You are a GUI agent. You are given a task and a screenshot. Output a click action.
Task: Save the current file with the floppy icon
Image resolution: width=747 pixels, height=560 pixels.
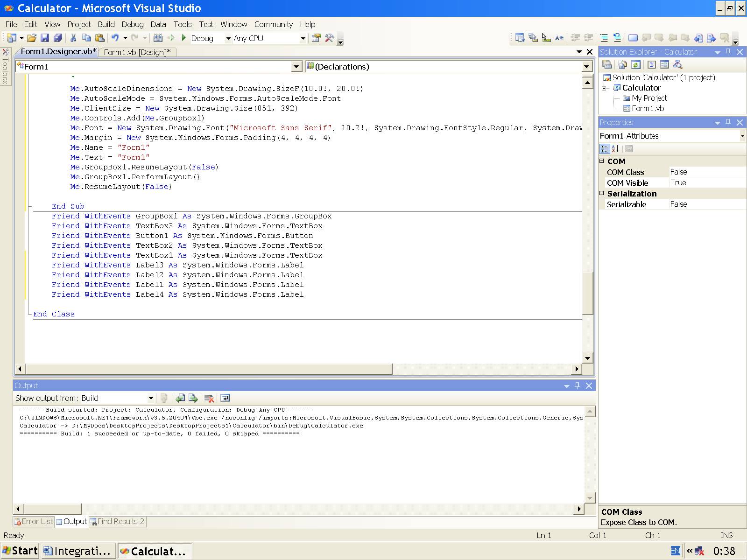pyautogui.click(x=45, y=38)
